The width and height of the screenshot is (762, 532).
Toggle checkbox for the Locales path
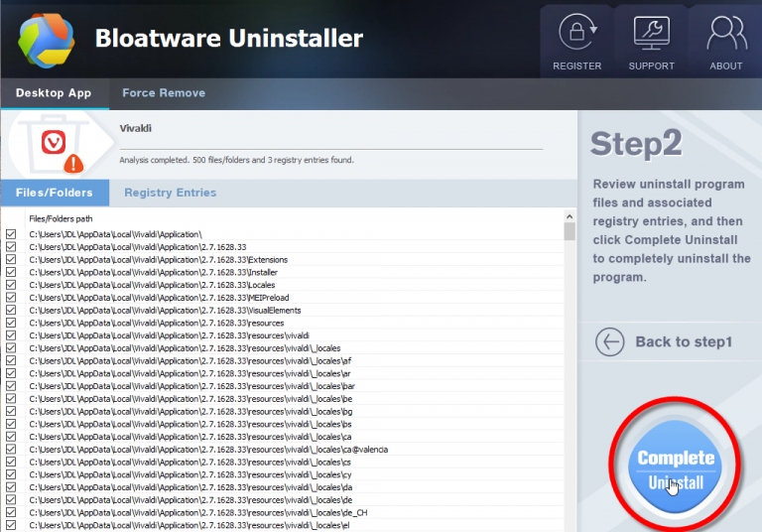tap(11, 285)
